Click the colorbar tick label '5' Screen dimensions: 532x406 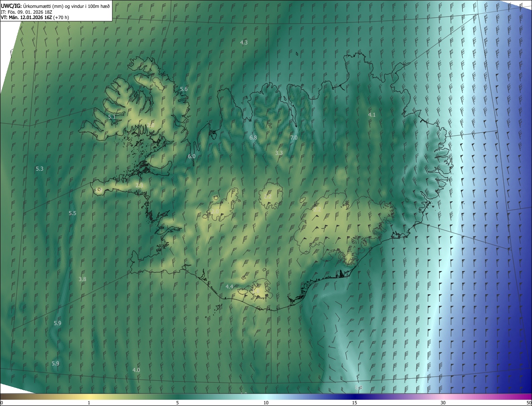[x=177, y=403]
